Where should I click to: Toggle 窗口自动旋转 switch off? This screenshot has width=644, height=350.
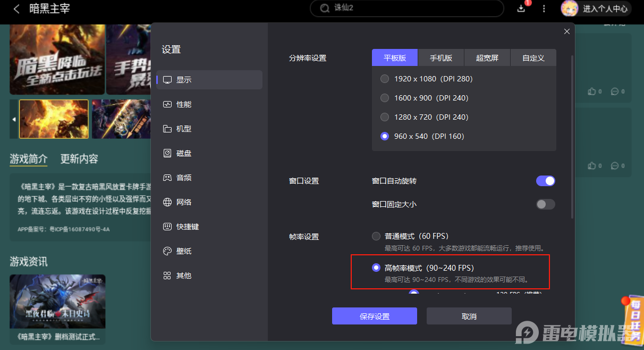click(x=546, y=181)
